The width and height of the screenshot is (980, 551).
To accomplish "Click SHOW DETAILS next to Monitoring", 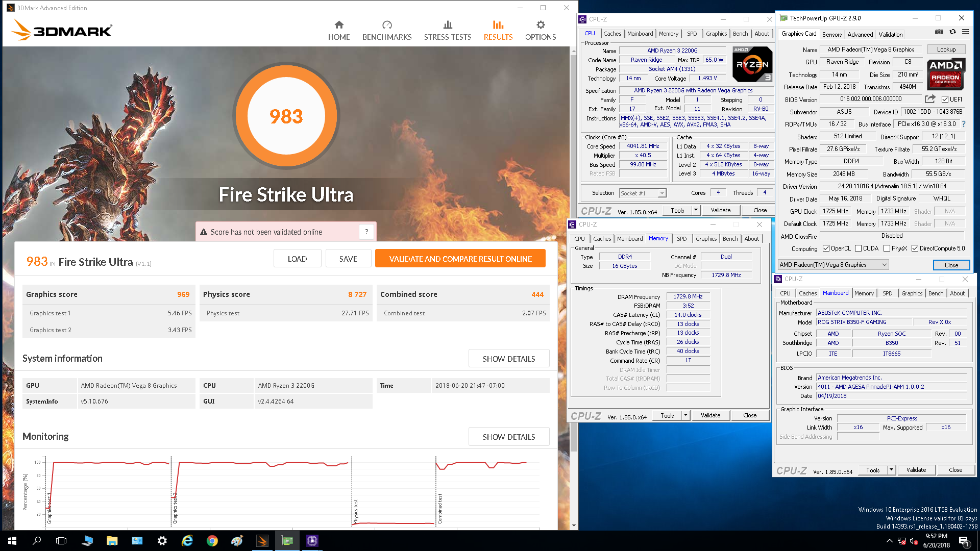I will click(x=509, y=437).
